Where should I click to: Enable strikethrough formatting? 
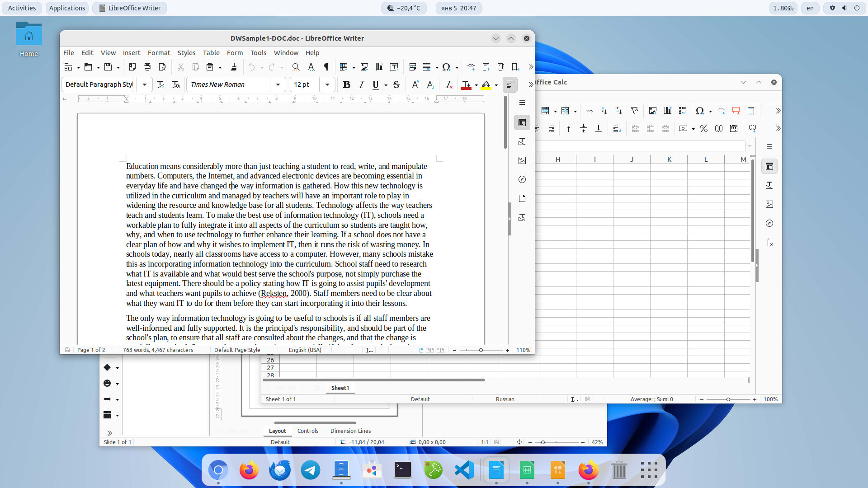click(396, 84)
